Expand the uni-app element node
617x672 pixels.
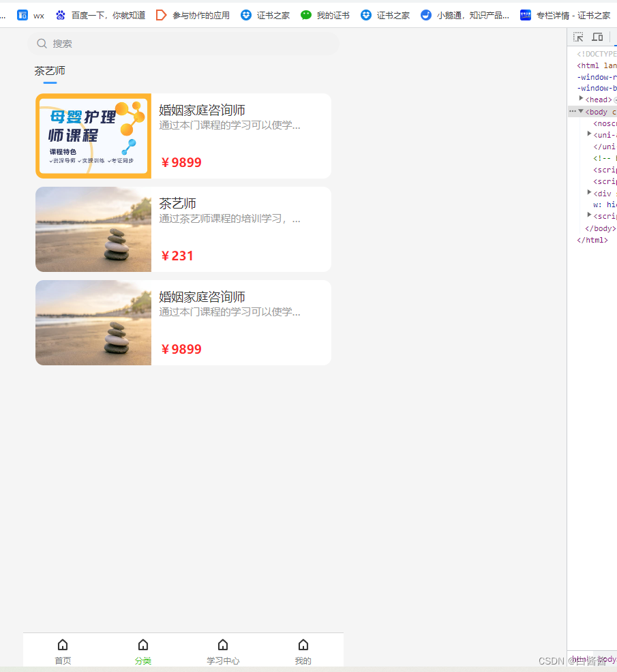point(589,134)
